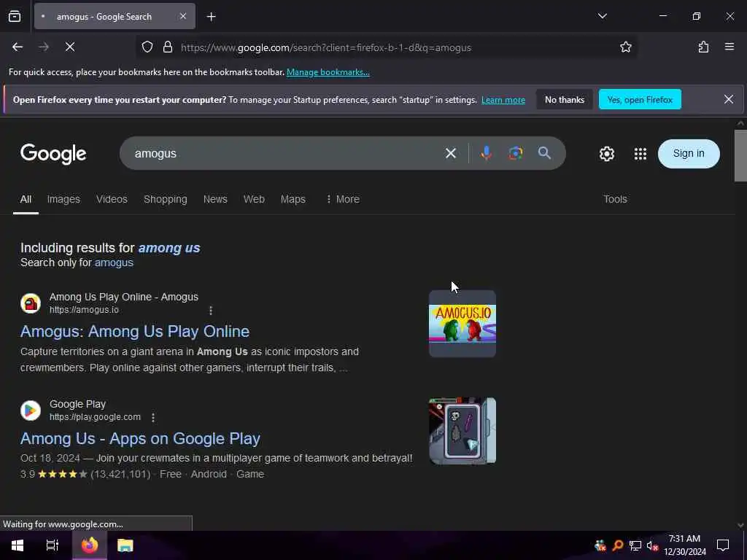Open the muted volume tray icon
This screenshot has width=747, height=560.
pyautogui.click(x=652, y=545)
